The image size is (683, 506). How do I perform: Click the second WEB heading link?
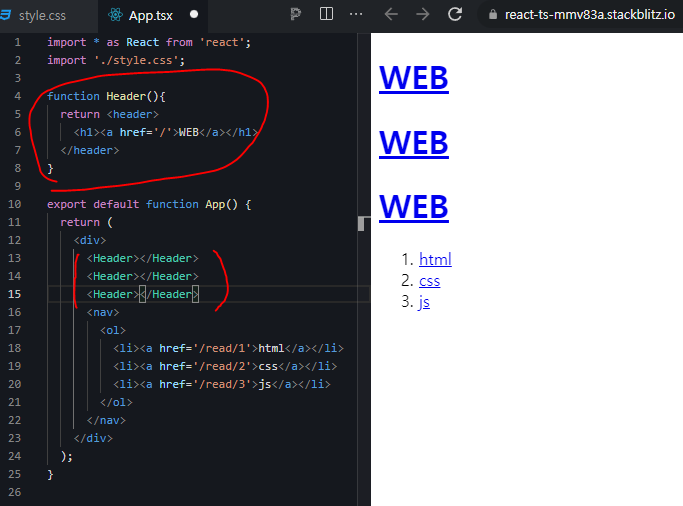coord(414,143)
